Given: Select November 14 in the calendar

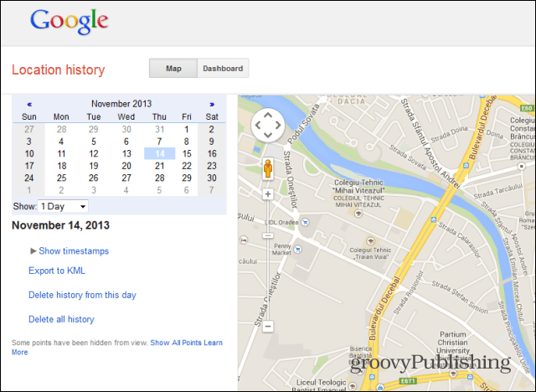Looking at the screenshot, I should (160, 154).
